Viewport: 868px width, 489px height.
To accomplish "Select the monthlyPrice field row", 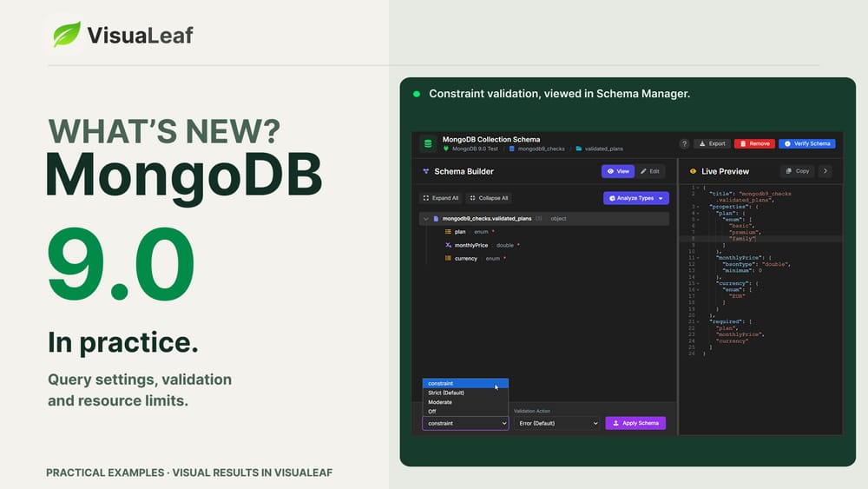I will point(544,245).
